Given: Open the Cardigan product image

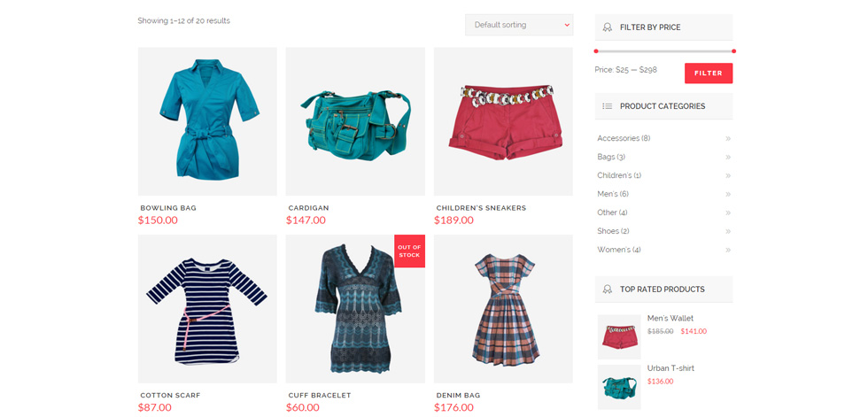Looking at the screenshot, I should tap(355, 121).
